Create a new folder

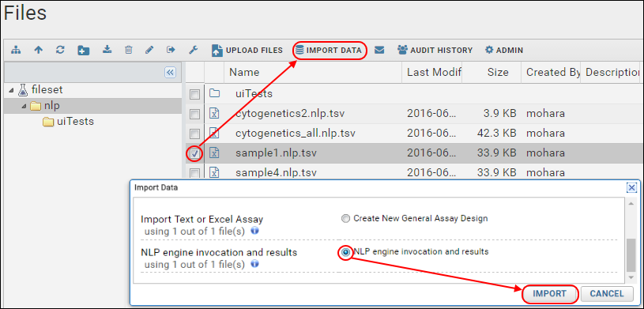pyautogui.click(x=84, y=50)
